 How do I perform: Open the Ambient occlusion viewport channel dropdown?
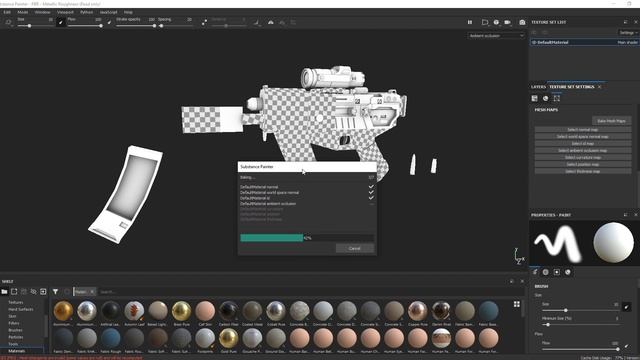[496, 36]
